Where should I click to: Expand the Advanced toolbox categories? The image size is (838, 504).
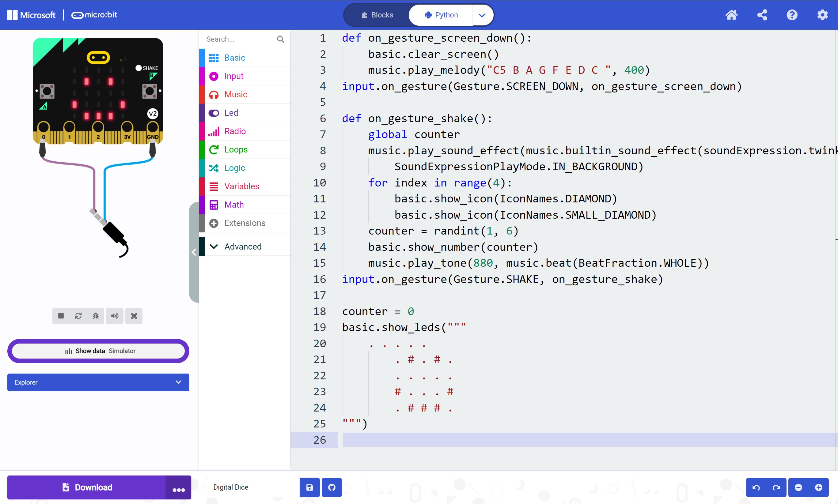pos(245,246)
